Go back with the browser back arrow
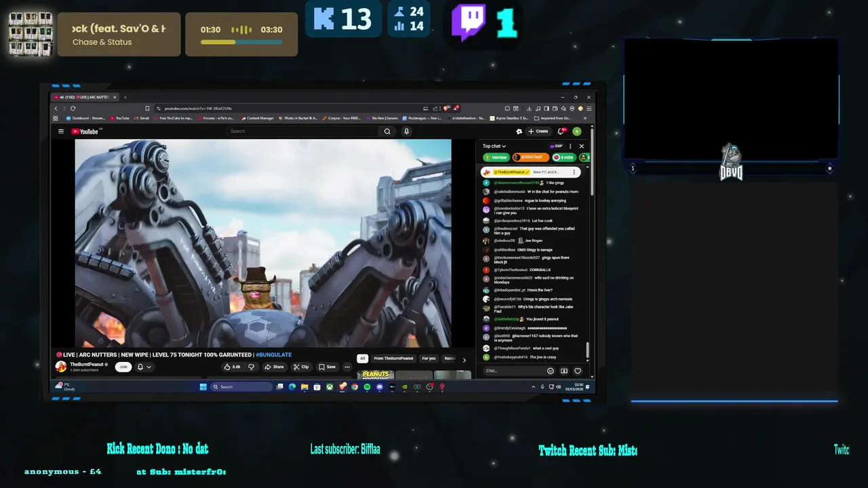The image size is (868, 488). pos(56,108)
